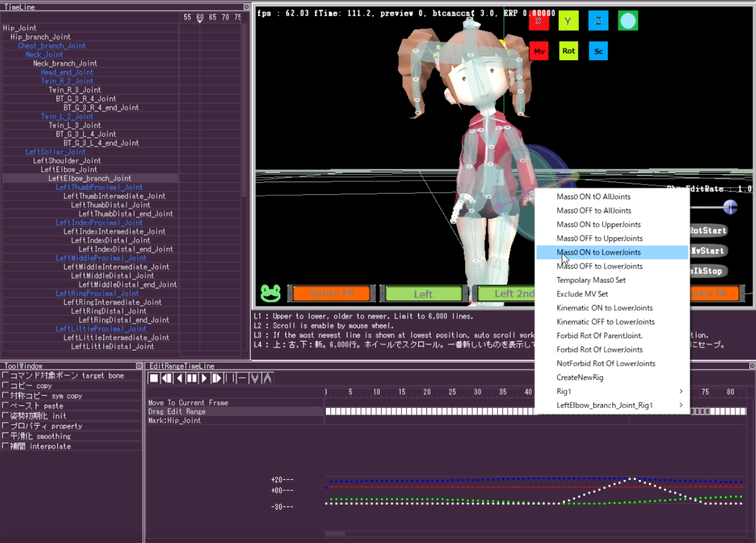Check the 平滑化 smoothing checkbox
Screen dimensions: 756x543
pyautogui.click(x=5, y=436)
